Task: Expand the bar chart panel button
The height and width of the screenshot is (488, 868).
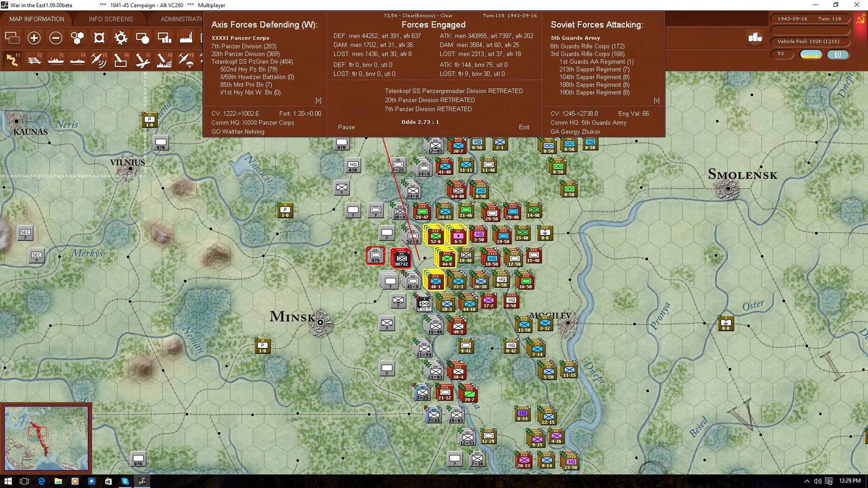Action: (x=755, y=38)
